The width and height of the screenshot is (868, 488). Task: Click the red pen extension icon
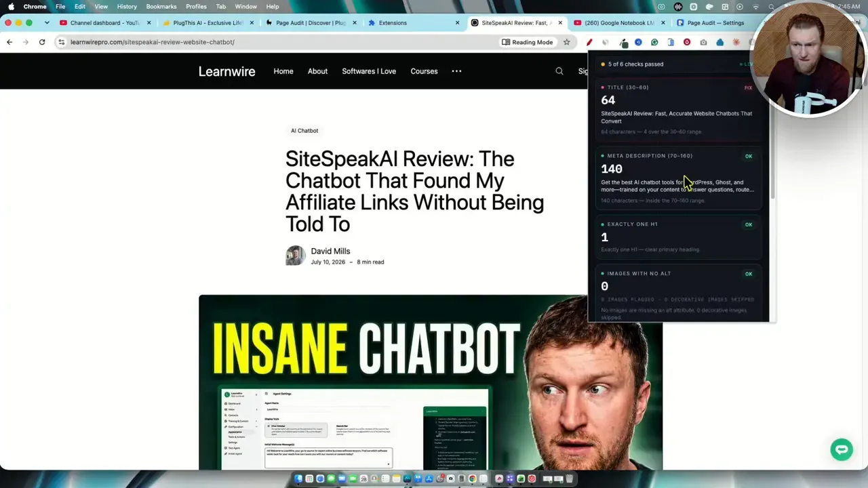point(589,43)
